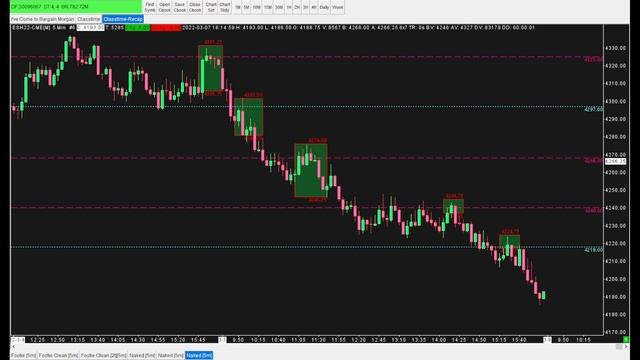Image resolution: width=640 pixels, height=360 pixels.
Task: Click the ESH22-CME symbol header text
Action: (x=31, y=28)
